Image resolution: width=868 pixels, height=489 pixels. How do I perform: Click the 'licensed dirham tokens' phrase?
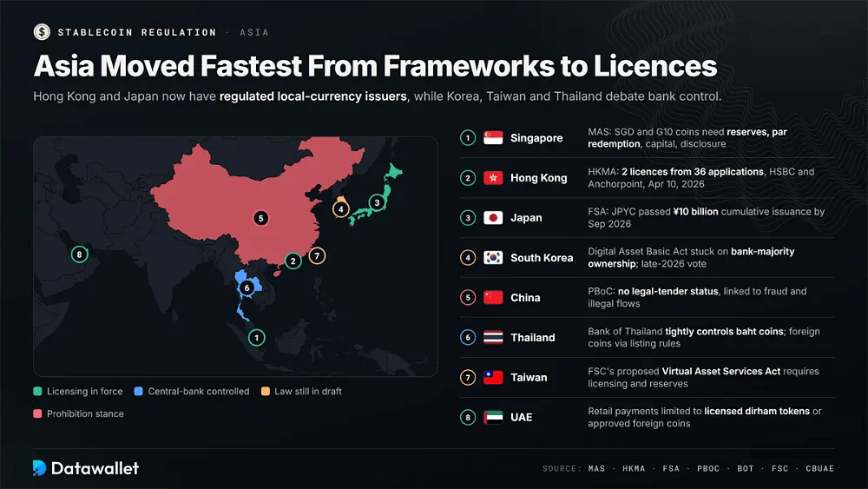(x=757, y=411)
